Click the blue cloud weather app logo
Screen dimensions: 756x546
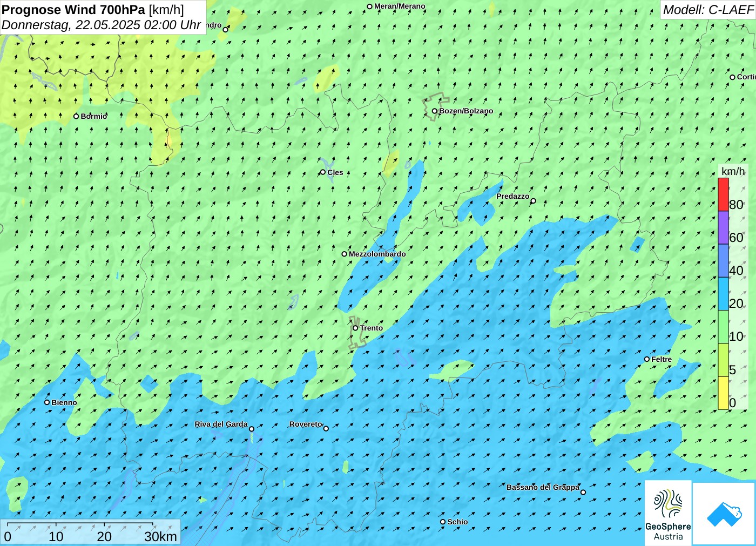(724, 514)
